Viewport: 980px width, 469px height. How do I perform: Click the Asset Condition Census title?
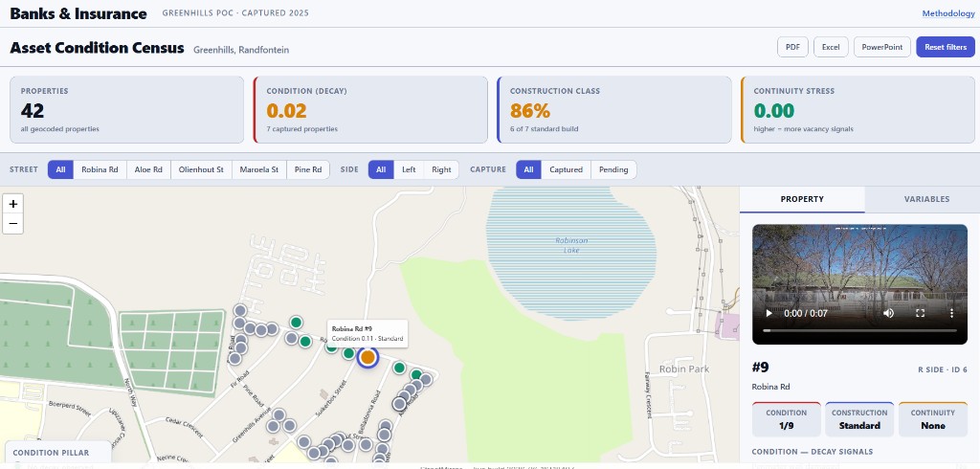(x=97, y=48)
